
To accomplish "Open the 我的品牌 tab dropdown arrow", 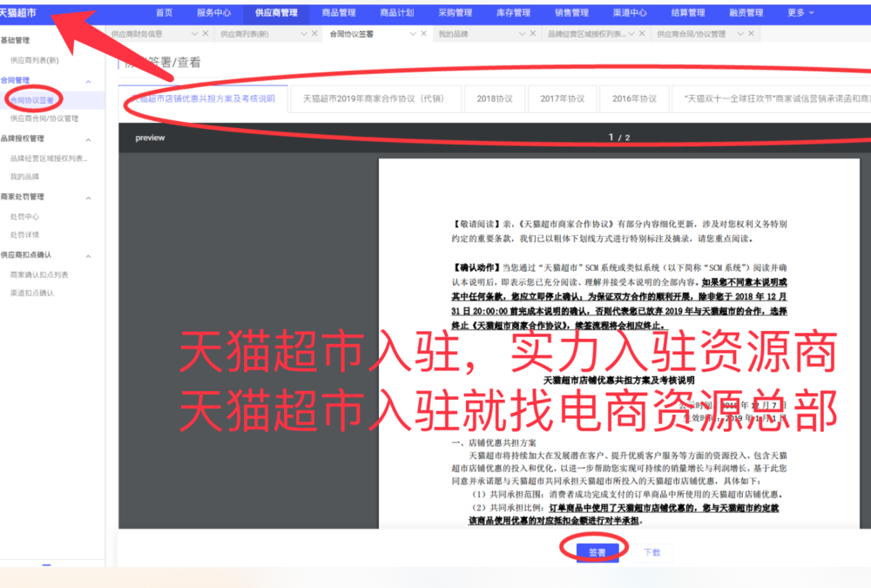I will 522,34.
